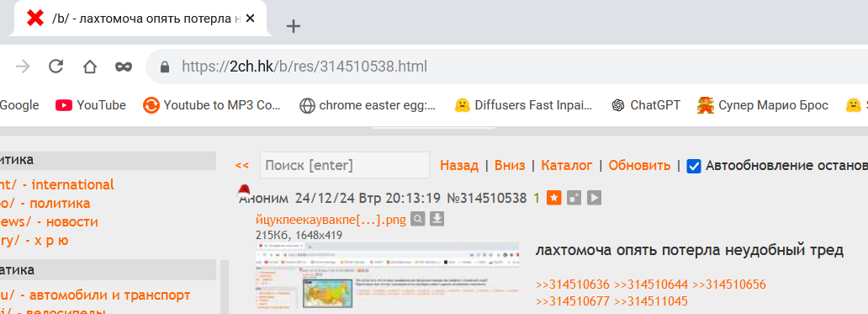The image size is (868, 314).
Task: Open a new browser tab
Action: [294, 26]
